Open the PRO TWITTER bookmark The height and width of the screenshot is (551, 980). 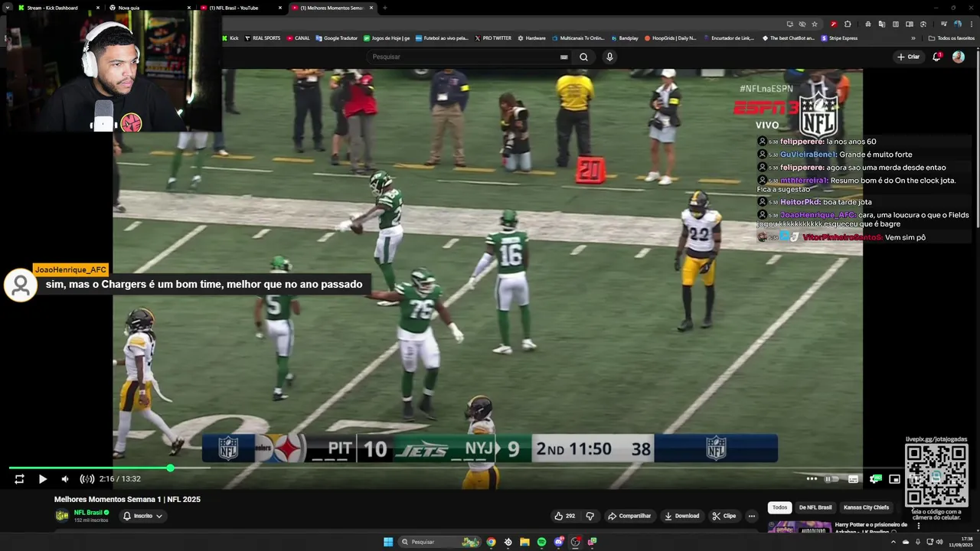click(x=492, y=37)
